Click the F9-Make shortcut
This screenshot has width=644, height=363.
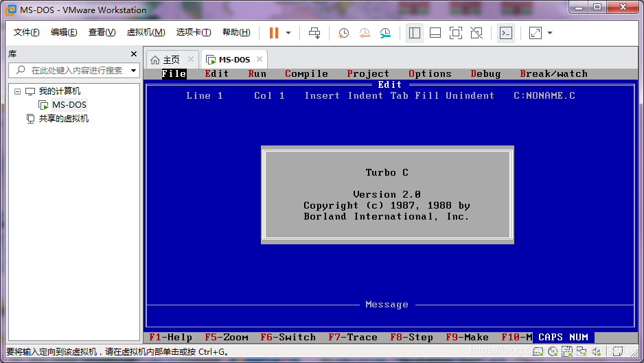point(467,337)
